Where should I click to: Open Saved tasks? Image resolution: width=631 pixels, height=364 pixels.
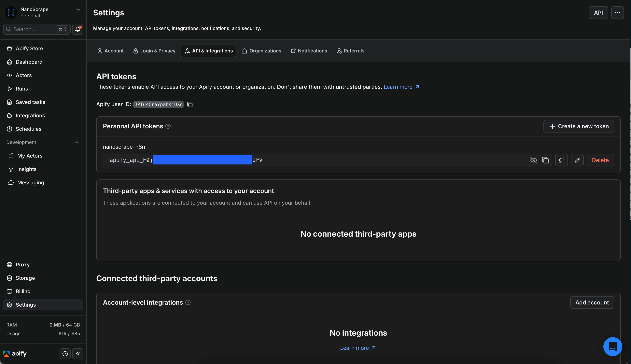[43, 102]
